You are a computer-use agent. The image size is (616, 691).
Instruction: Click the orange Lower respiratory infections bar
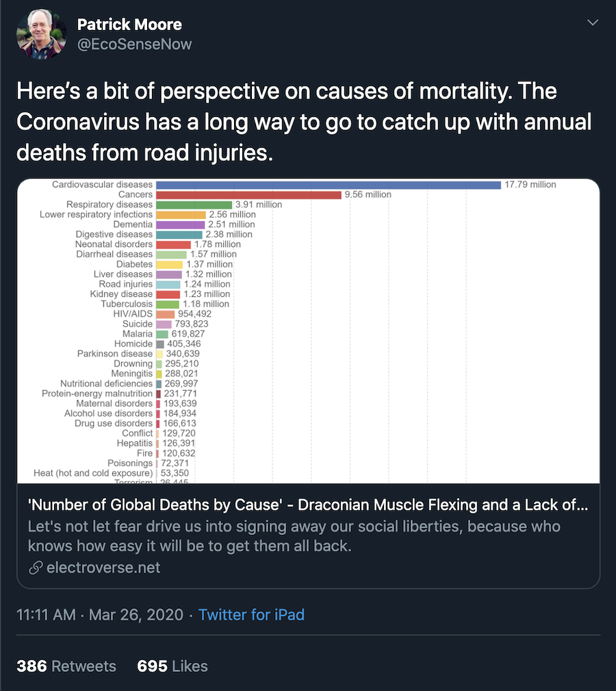coord(181,215)
